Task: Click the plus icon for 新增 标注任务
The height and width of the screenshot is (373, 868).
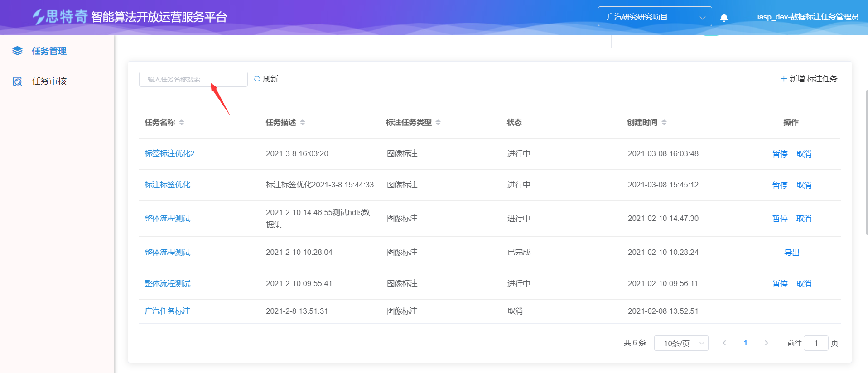Action: click(x=784, y=79)
